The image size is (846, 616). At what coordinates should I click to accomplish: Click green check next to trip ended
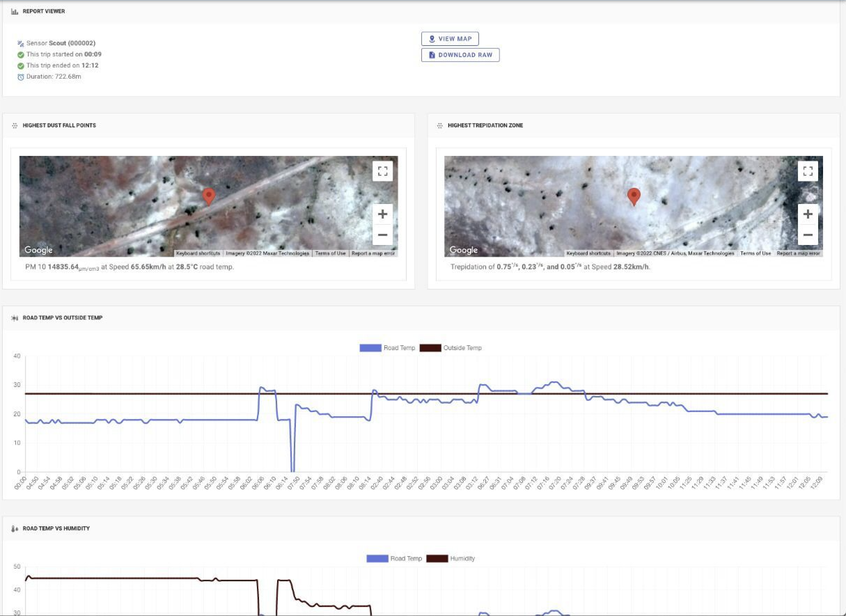point(21,66)
